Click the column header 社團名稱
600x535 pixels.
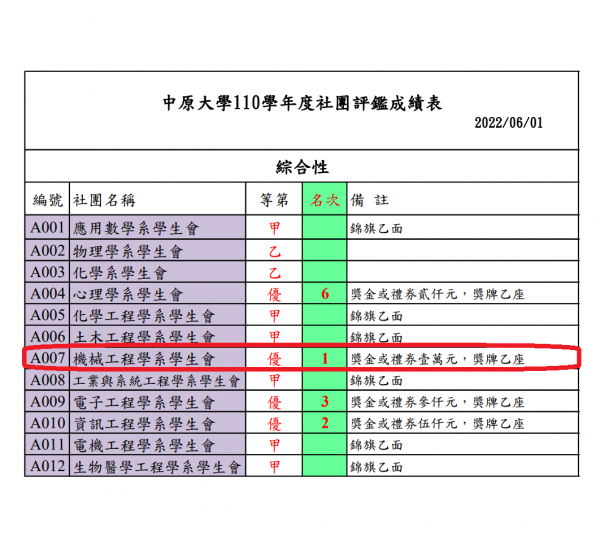point(104,200)
